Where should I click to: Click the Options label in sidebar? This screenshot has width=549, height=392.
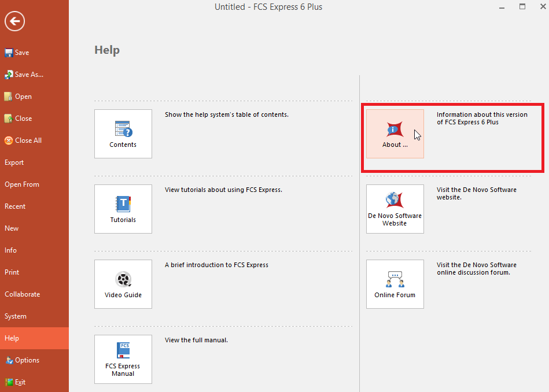point(27,361)
